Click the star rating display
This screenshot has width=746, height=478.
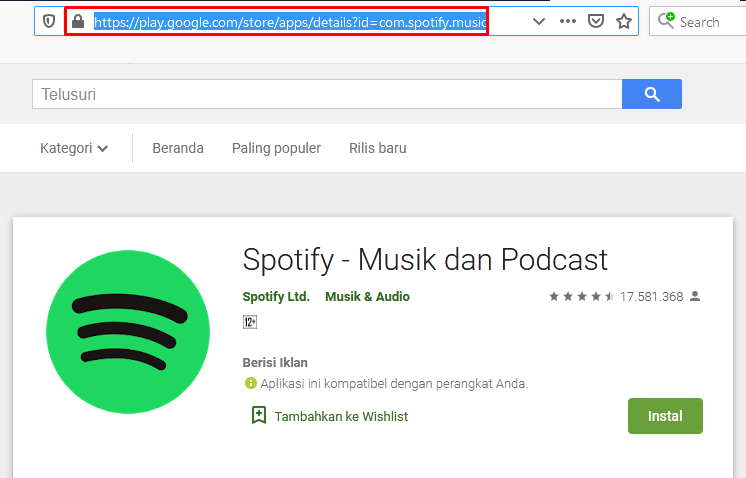click(x=582, y=297)
